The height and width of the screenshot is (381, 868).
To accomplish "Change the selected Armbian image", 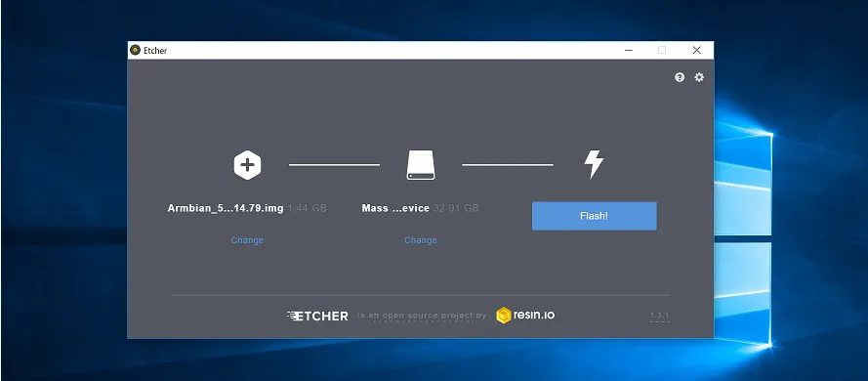I will pyautogui.click(x=247, y=240).
